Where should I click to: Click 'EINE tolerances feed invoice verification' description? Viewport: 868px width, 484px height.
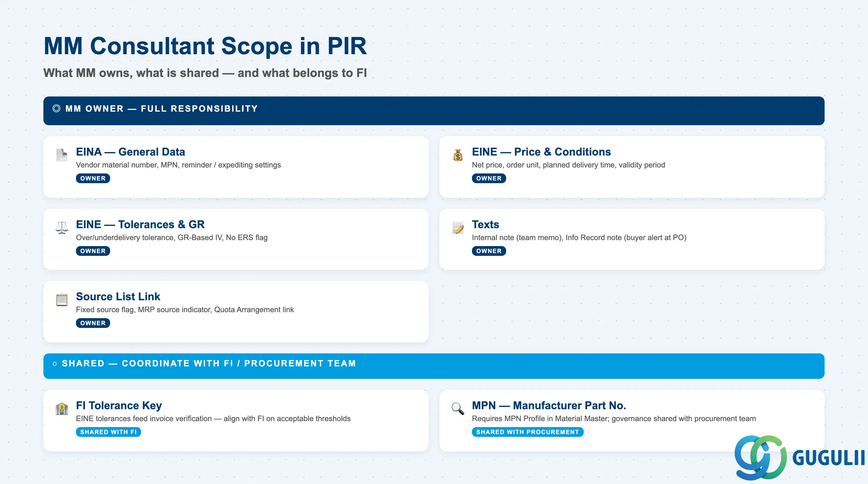[x=213, y=419]
